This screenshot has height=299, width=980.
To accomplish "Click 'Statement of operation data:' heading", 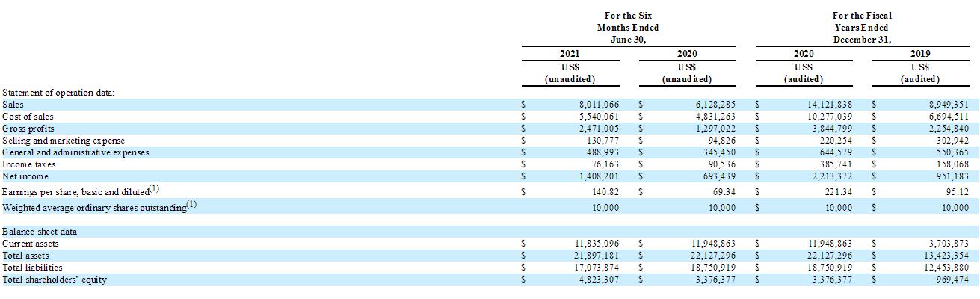I will [58, 93].
